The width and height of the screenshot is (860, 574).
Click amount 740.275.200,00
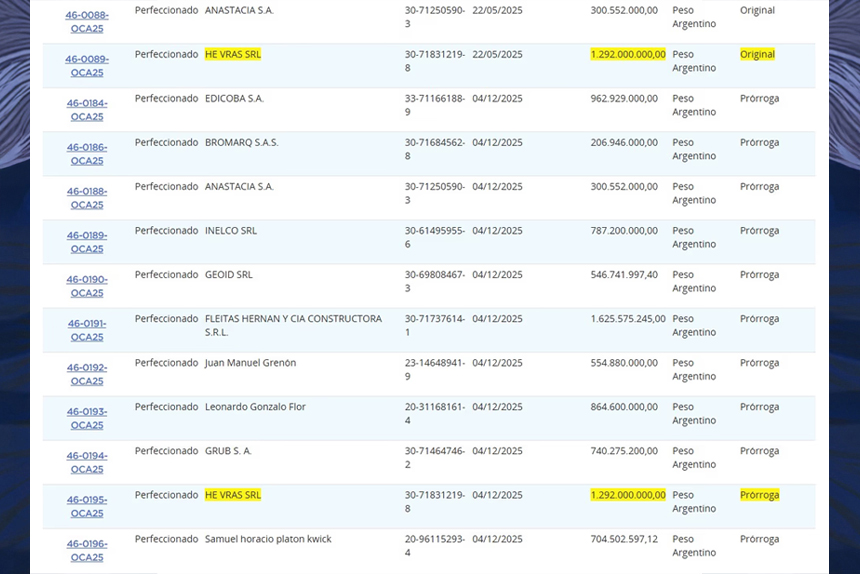click(624, 451)
